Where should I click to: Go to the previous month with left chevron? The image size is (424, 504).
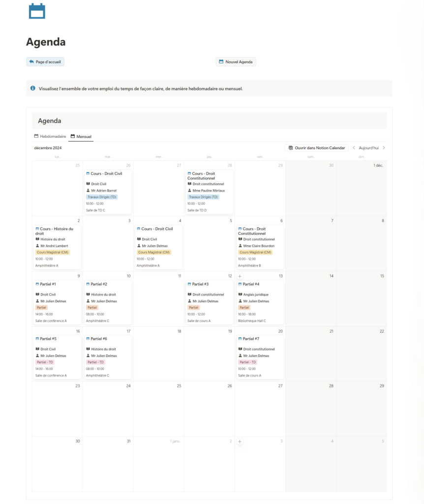(x=354, y=148)
